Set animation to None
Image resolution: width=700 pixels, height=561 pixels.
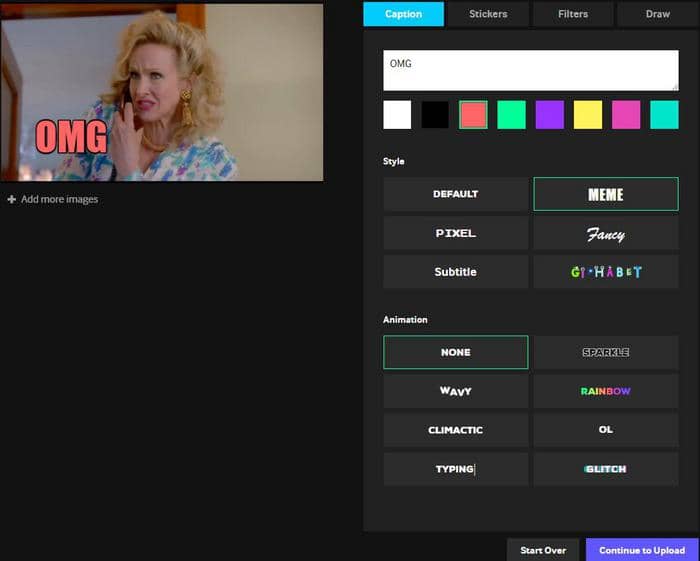(456, 352)
